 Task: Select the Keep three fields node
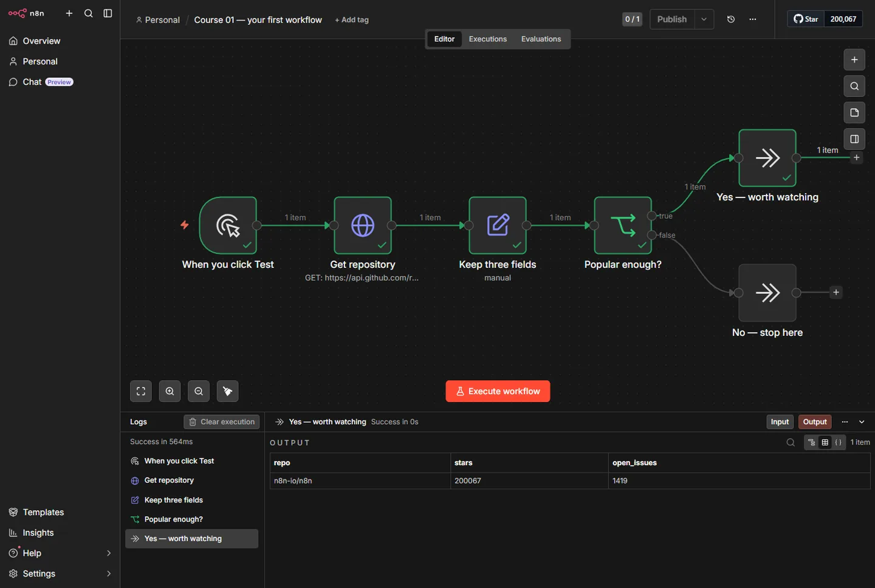[x=498, y=225]
